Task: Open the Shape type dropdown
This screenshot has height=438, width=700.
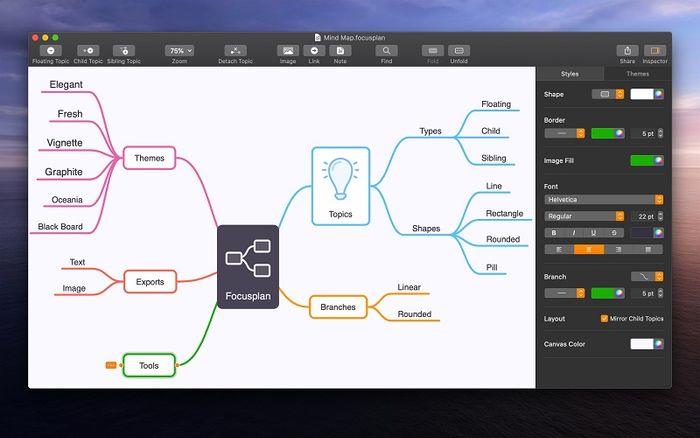Action: [x=608, y=94]
